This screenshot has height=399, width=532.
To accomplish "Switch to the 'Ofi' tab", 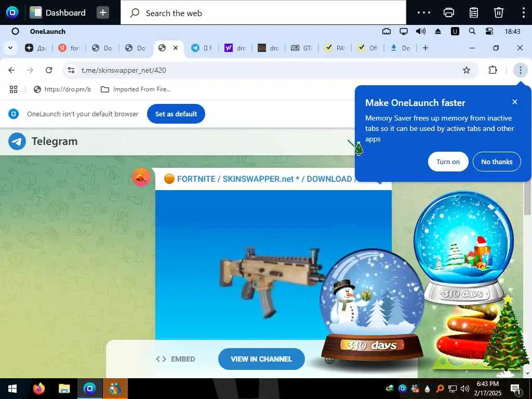I will (x=368, y=48).
